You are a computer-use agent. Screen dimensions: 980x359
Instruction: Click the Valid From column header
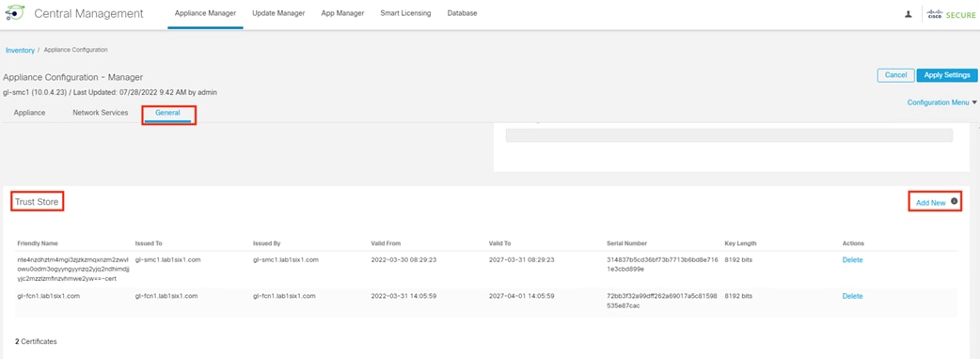click(x=386, y=242)
